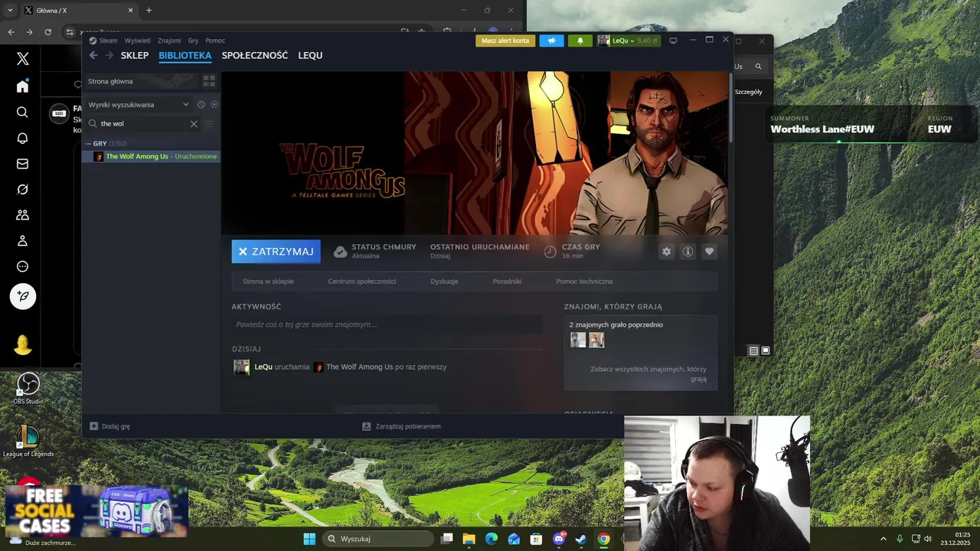This screenshot has width=980, height=551.
Task: Click Dodaj grę at bottom left
Action: tap(110, 426)
